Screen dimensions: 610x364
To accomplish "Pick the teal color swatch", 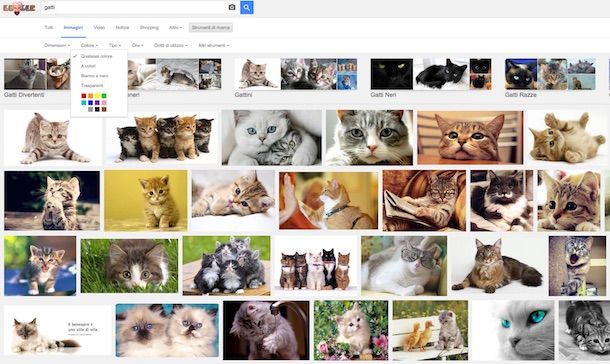I will coord(84,103).
